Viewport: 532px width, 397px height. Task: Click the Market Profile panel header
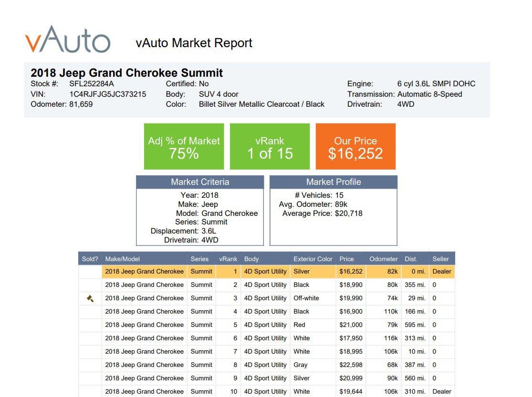tap(333, 182)
